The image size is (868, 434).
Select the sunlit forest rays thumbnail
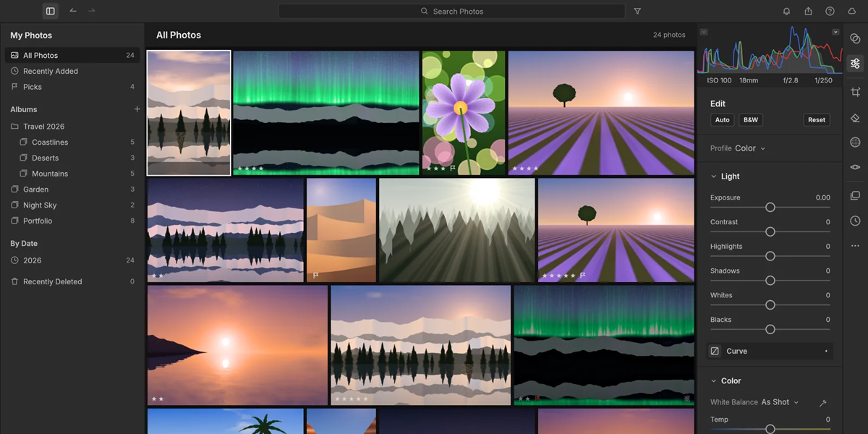(457, 230)
